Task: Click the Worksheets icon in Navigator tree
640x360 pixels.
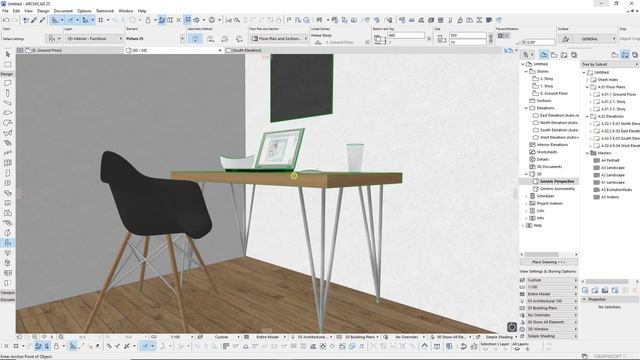Action: tap(532, 152)
